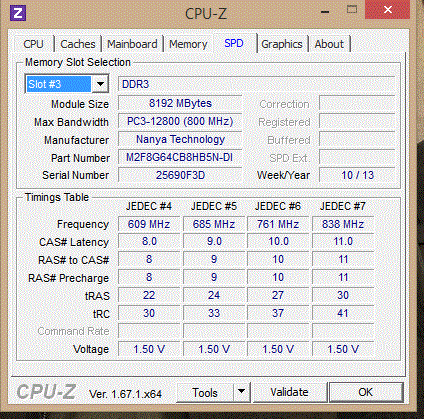Click the PC3-12800 (800 MHz) bandwidth value

tap(180, 121)
